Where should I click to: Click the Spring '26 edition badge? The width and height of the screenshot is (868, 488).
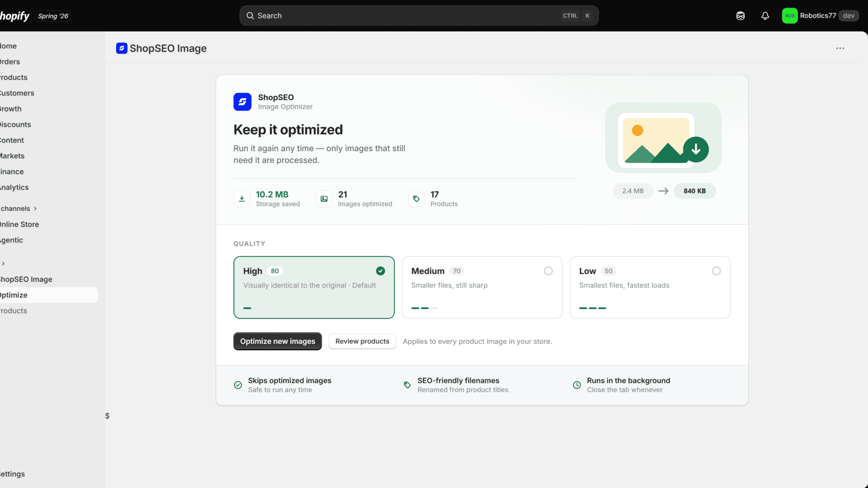tap(53, 16)
